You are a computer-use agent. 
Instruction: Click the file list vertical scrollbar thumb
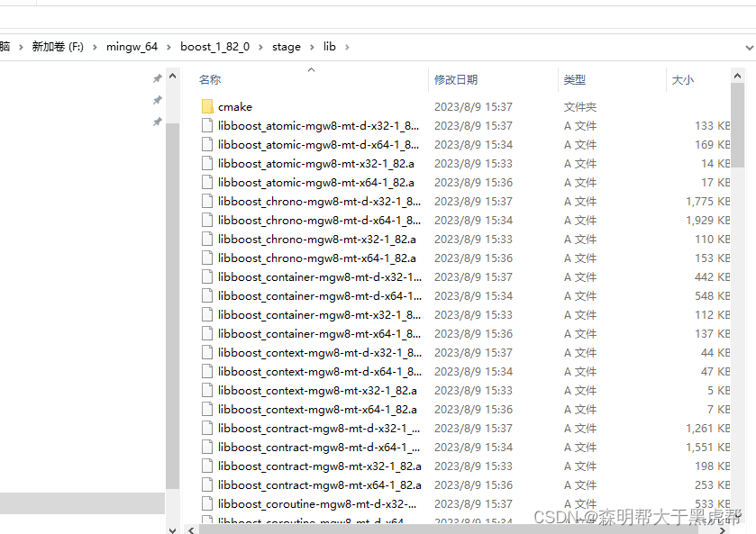[x=737, y=125]
